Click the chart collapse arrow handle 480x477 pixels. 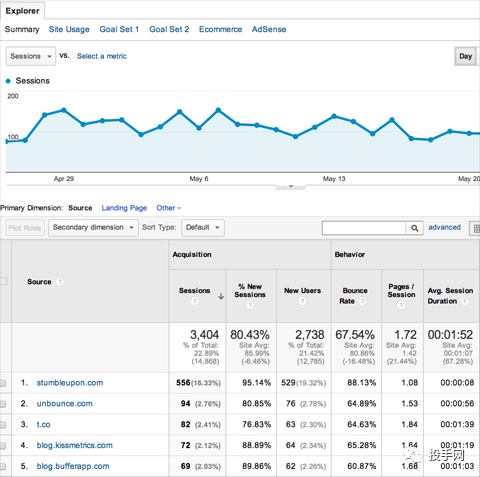tap(291, 186)
